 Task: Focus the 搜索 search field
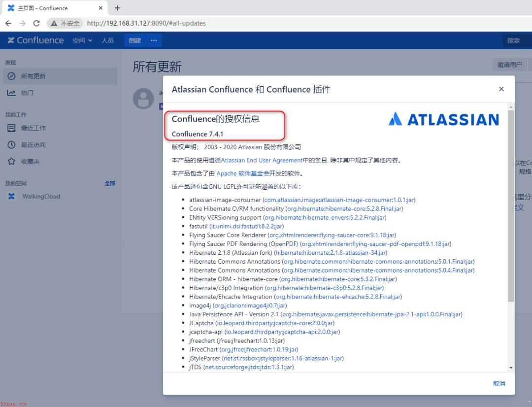pyautogui.click(x=517, y=40)
